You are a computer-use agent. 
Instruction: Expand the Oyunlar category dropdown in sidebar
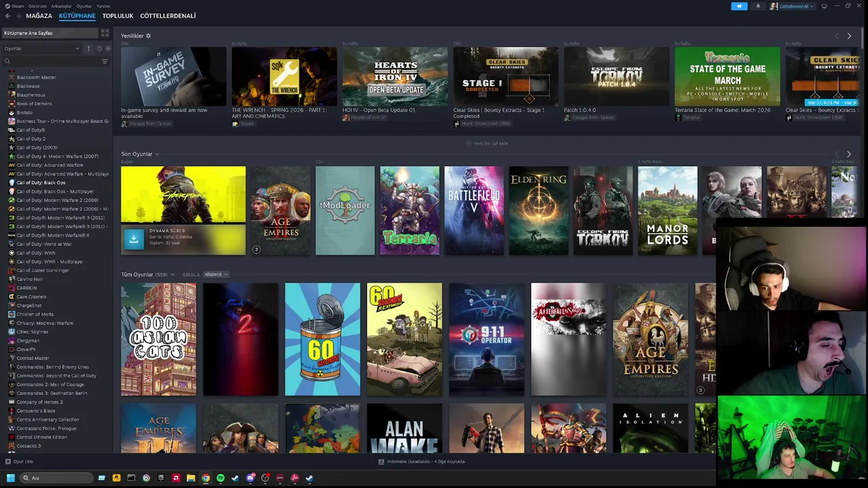coord(41,48)
